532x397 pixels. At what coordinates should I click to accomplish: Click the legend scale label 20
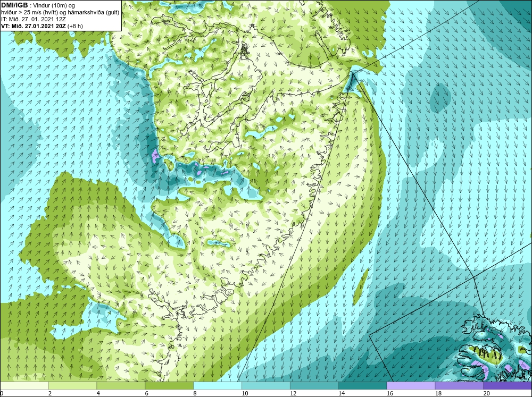coord(487,393)
